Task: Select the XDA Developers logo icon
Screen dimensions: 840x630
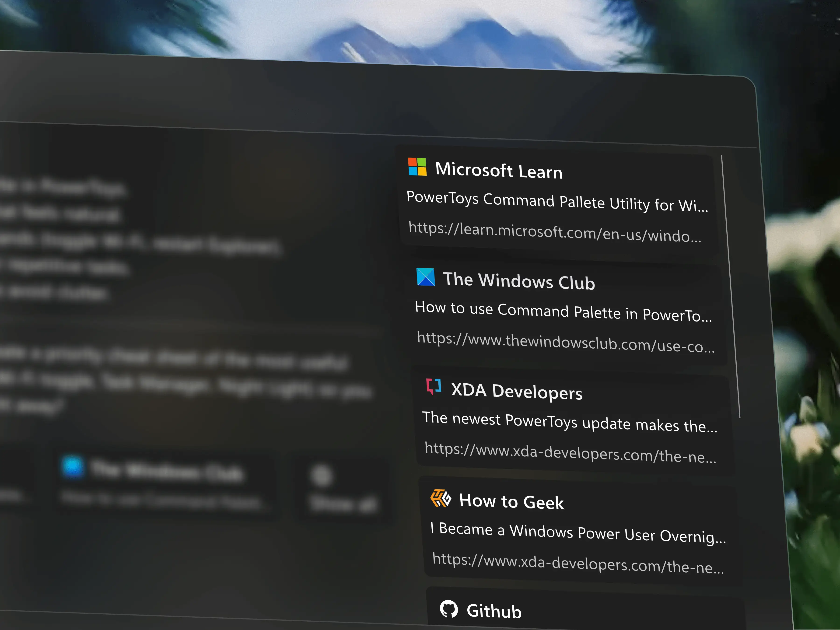Action: point(434,388)
